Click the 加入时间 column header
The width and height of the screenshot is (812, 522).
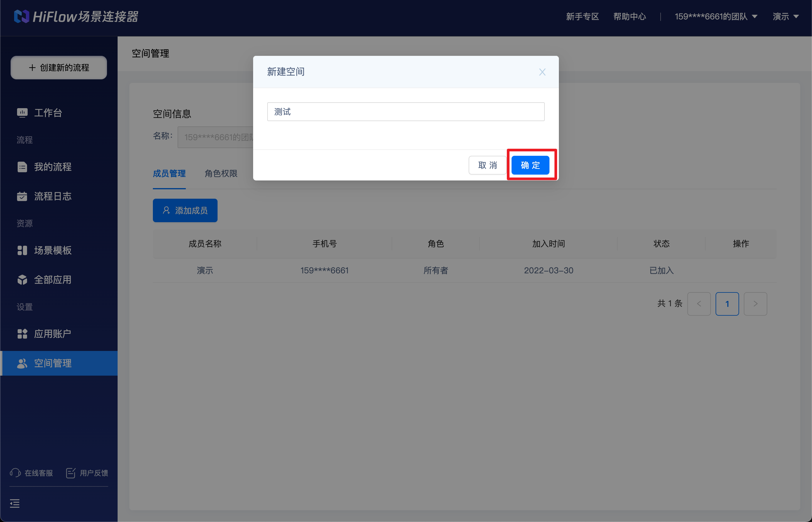[549, 244]
